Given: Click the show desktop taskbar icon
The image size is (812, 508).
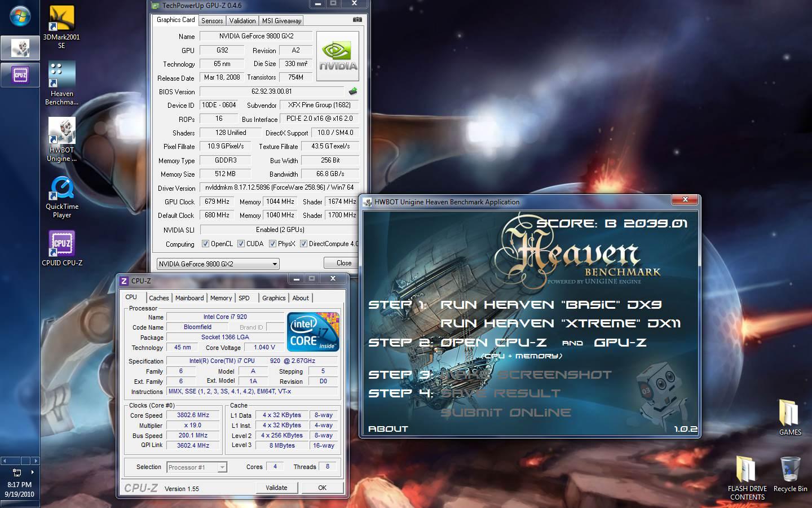Looking at the screenshot, I should point(16,472).
